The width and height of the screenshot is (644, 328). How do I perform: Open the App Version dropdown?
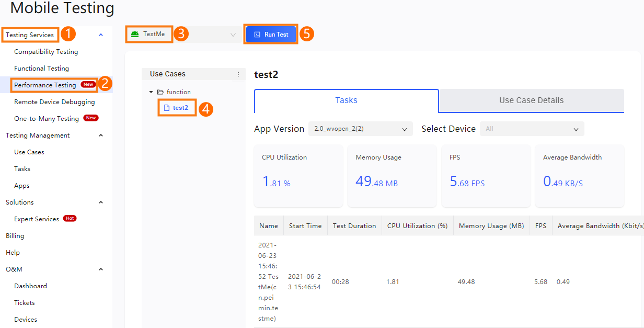pos(361,129)
